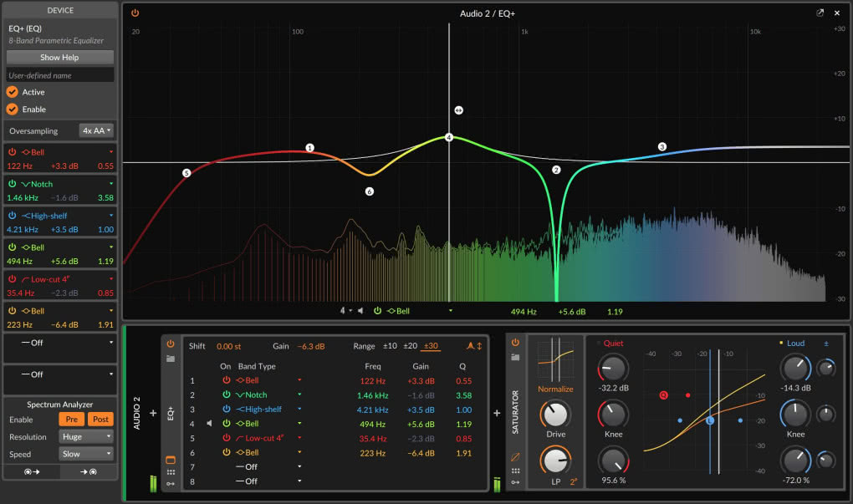The image size is (853, 504).
Task: Click the Loud section label
Action: coord(795,343)
